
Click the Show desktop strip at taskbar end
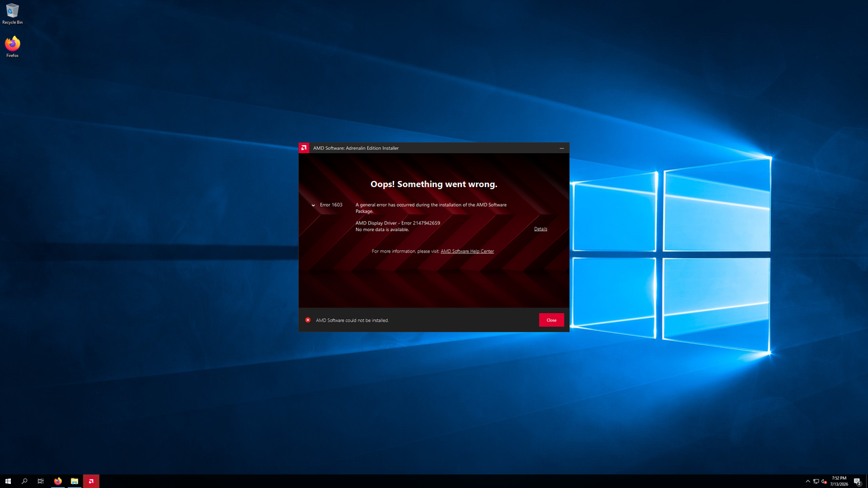click(867, 481)
